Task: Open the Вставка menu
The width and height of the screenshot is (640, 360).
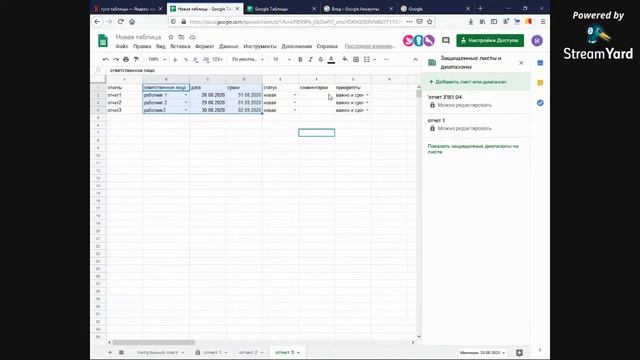Action: pos(180,47)
